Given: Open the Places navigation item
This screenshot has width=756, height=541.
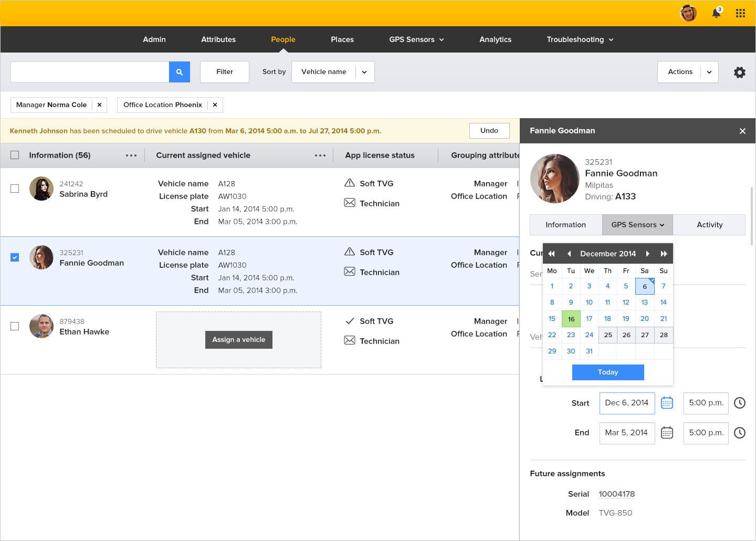Looking at the screenshot, I should coord(342,39).
